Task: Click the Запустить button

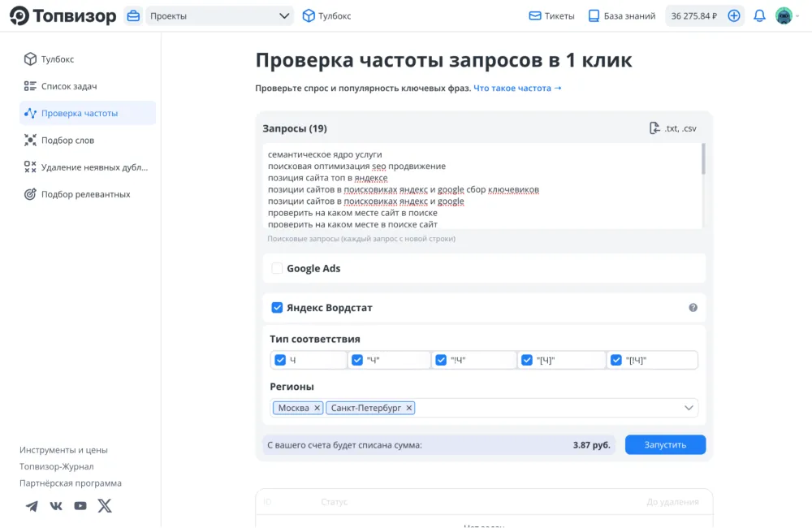Action: tap(665, 444)
